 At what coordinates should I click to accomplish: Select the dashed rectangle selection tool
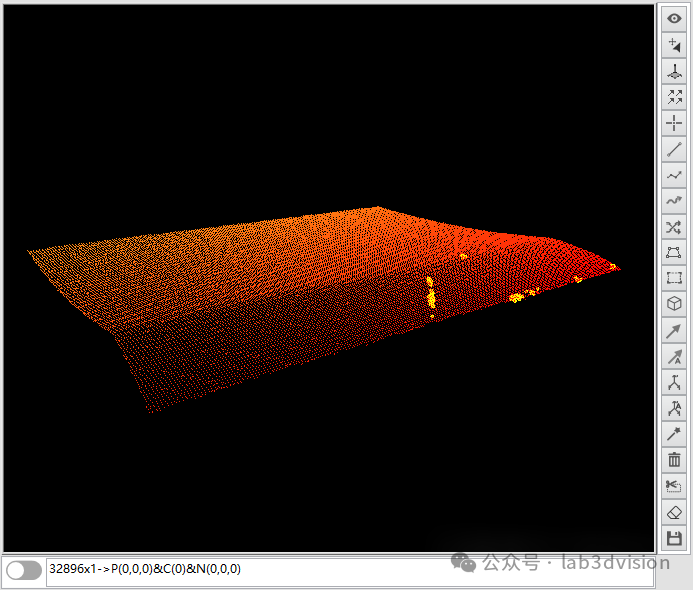[x=674, y=278]
